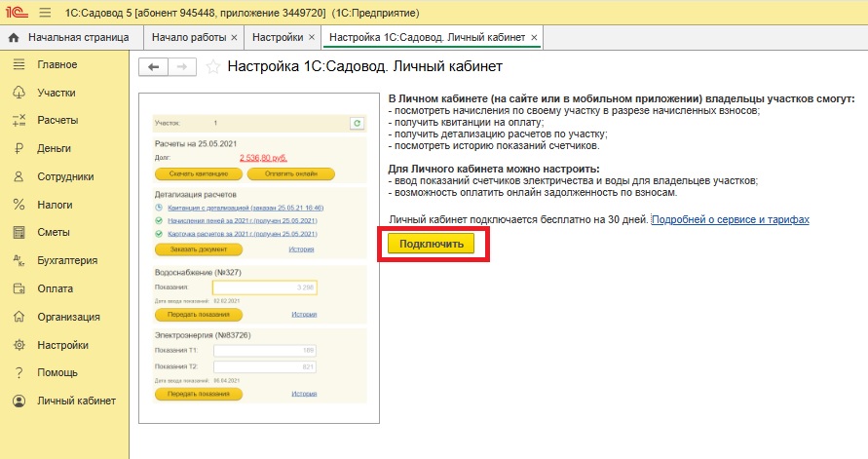Open Расчеты menu item

(x=57, y=120)
